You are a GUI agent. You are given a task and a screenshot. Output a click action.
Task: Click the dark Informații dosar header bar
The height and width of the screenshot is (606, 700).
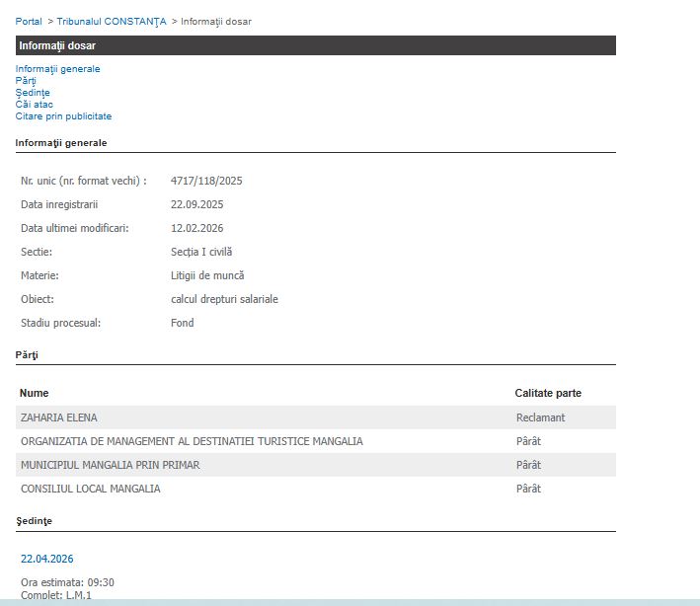315,45
